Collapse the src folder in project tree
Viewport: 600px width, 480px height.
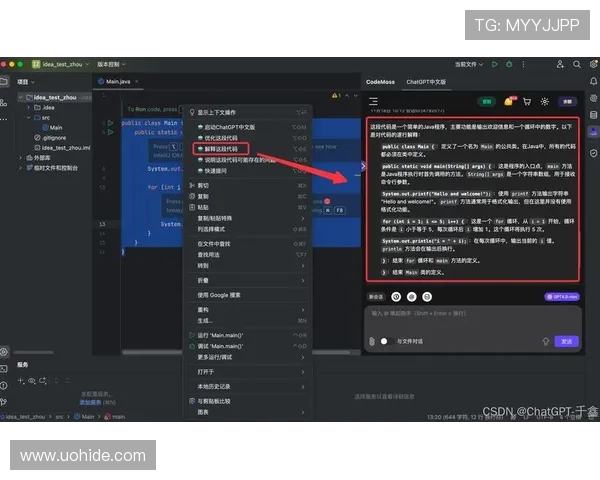coord(29,117)
